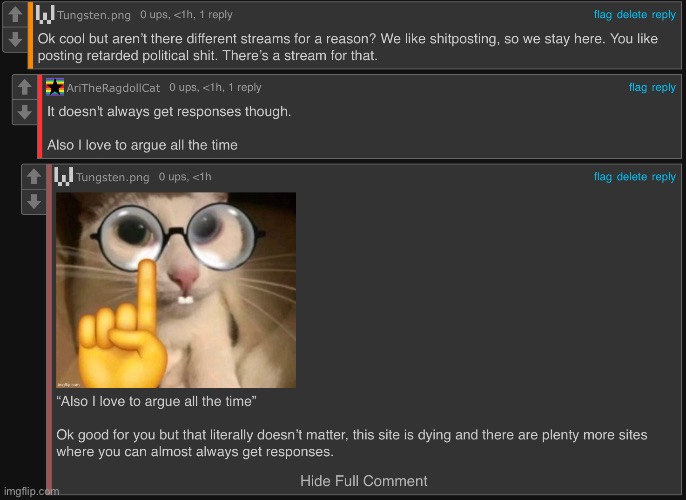Delete the cat image comment

(x=631, y=177)
